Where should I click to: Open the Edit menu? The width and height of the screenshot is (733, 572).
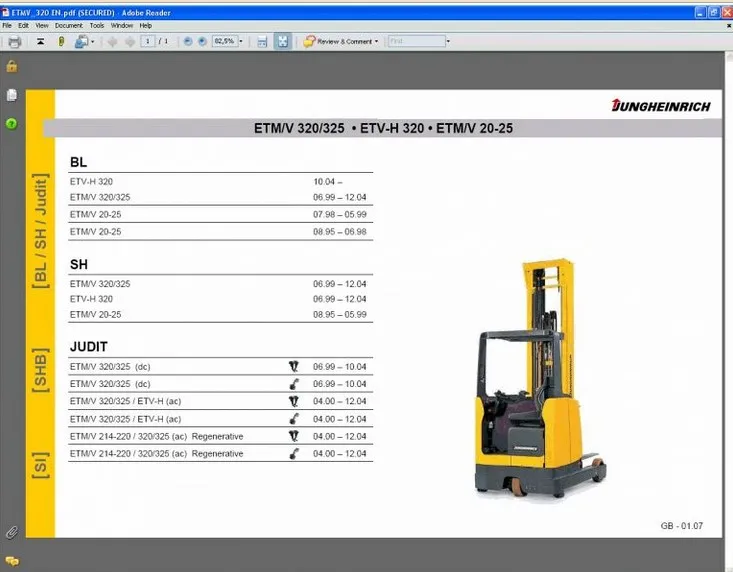click(x=23, y=26)
